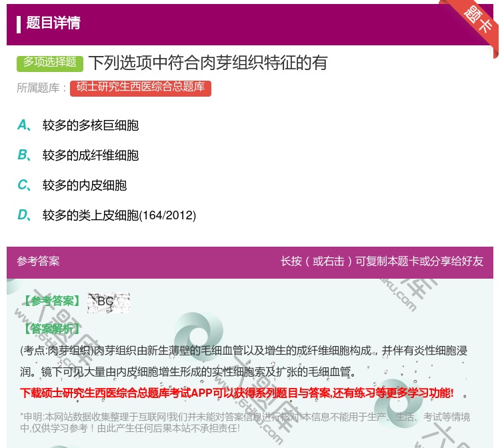The height and width of the screenshot is (448, 500).
Task: Click the 【参考答案】 label
Action: pos(52,301)
